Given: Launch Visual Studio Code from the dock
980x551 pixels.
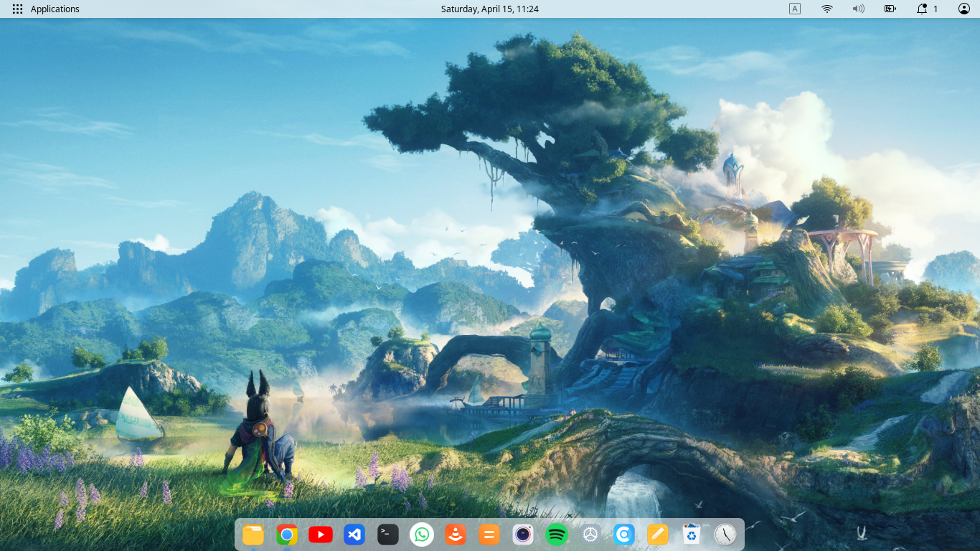Looking at the screenshot, I should tap(354, 534).
